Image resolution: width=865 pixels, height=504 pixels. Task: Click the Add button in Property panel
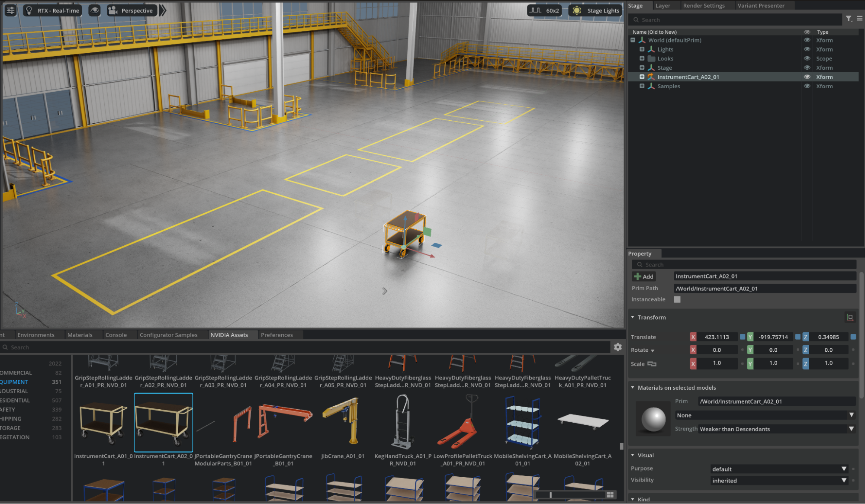(643, 276)
